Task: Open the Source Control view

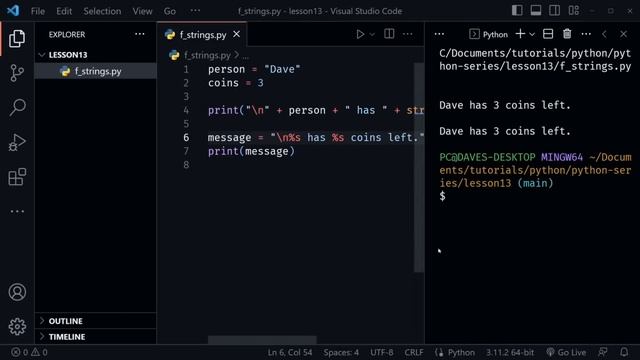Action: click(x=17, y=73)
